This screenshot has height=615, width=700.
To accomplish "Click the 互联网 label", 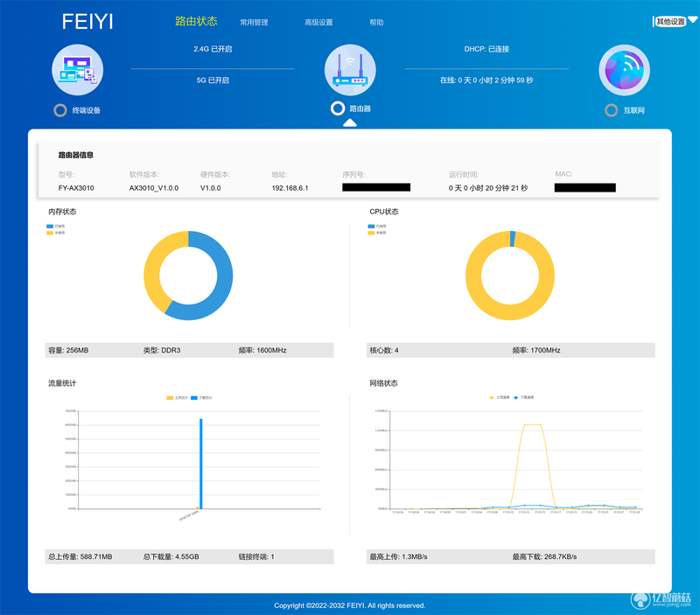I will coord(633,110).
